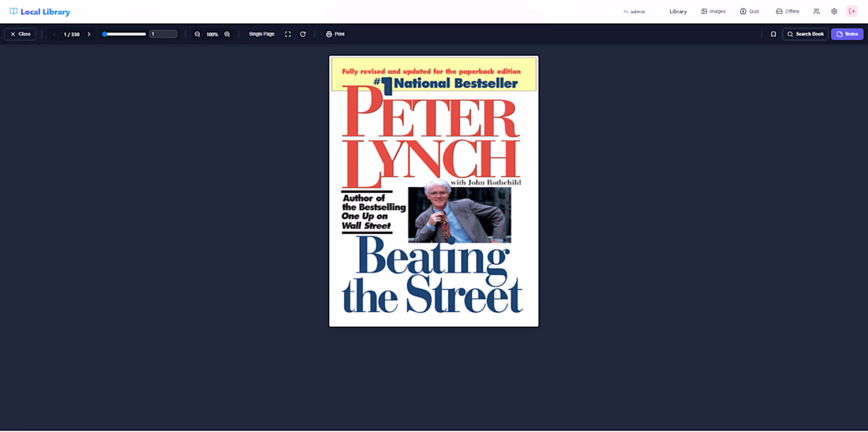Close the book reader

coord(21,34)
